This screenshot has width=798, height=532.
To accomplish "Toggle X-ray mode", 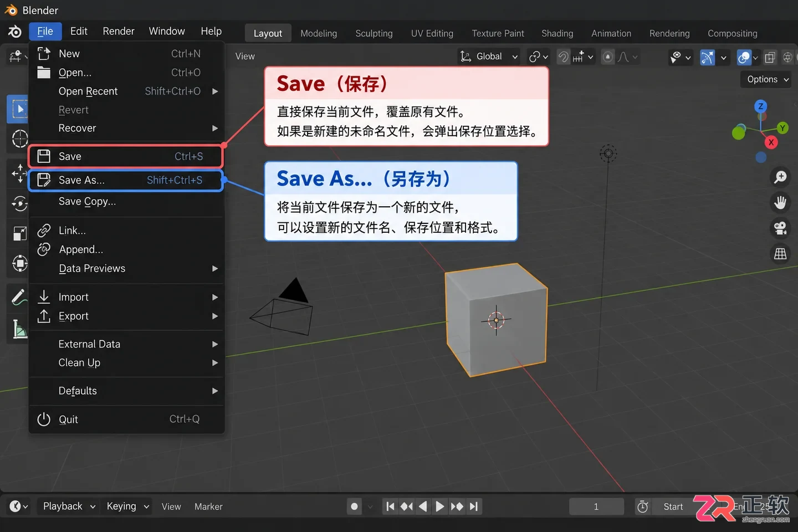I will 770,57.
